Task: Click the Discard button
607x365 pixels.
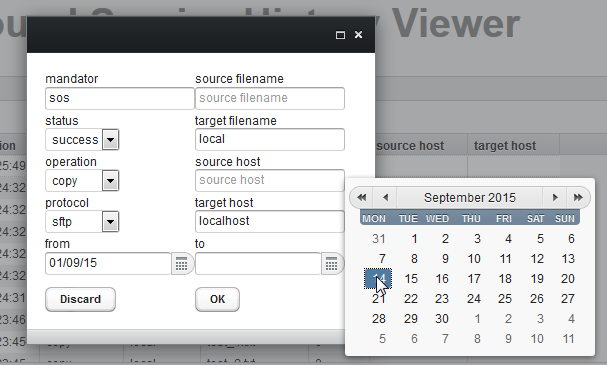Action: tap(81, 299)
